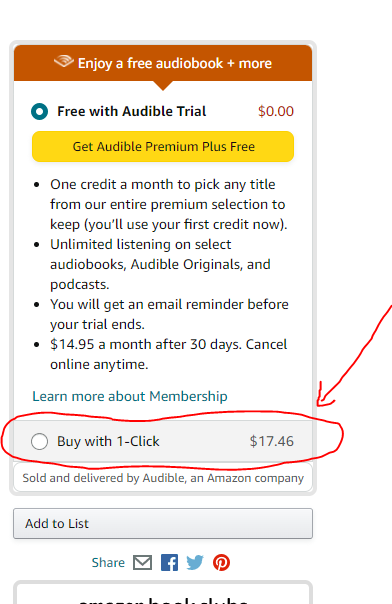Click the $0.00 trial price

276,111
